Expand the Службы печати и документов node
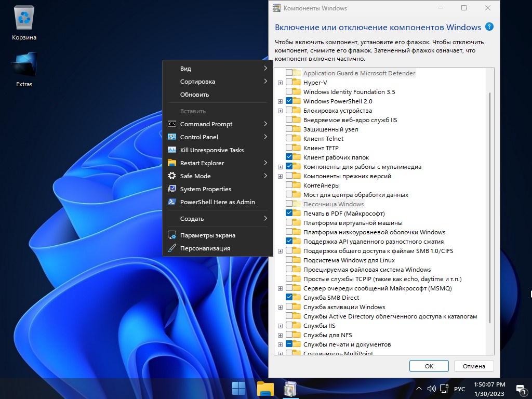Image resolution: width=532 pixels, height=399 pixels. pos(281,344)
